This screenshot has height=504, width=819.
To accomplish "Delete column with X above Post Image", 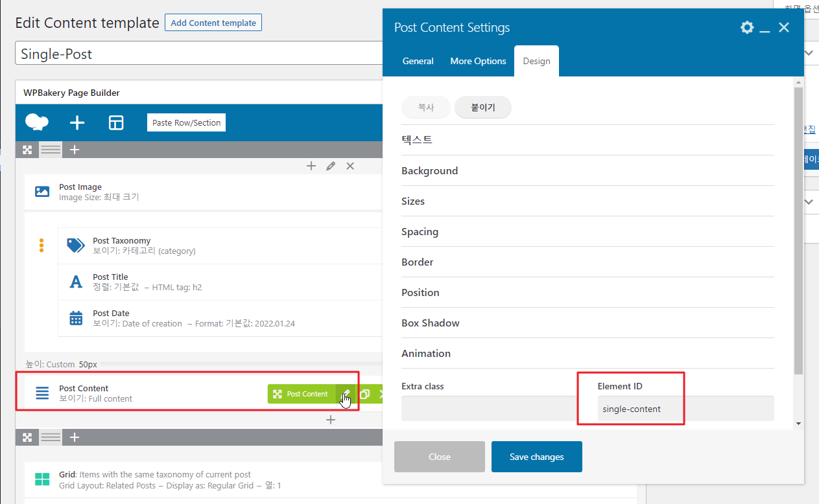I will (x=350, y=166).
